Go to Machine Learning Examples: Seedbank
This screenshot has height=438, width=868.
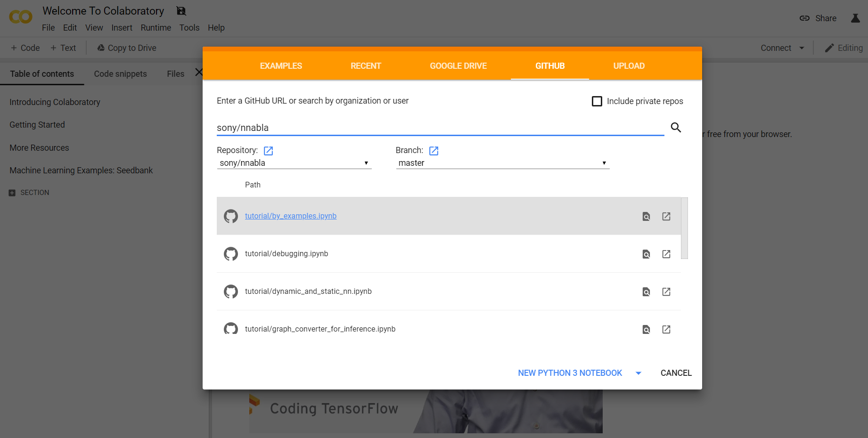coord(81,170)
